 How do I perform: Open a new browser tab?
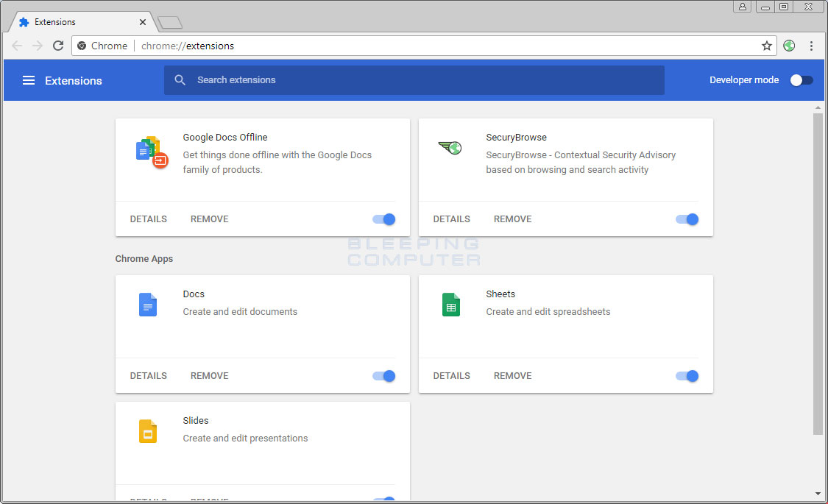point(169,21)
